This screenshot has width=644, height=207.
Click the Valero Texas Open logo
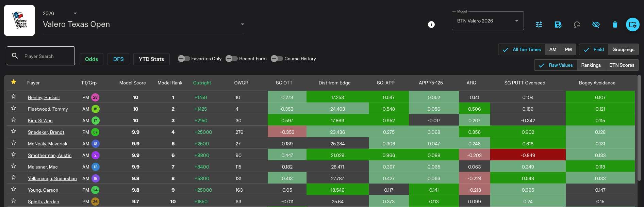[x=19, y=20]
